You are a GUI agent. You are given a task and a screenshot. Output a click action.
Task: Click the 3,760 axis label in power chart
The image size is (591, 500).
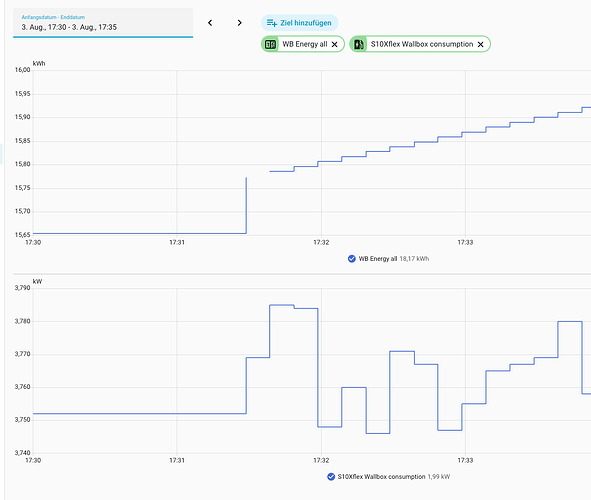point(22,387)
